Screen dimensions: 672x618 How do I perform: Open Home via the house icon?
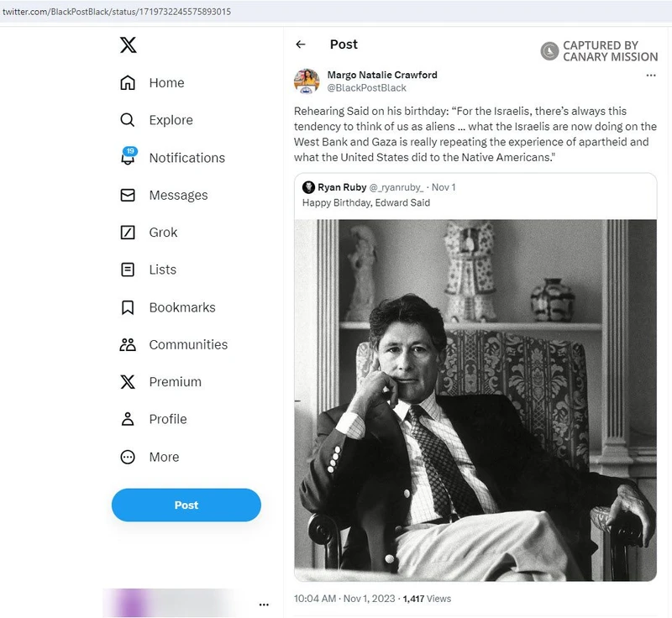(128, 83)
